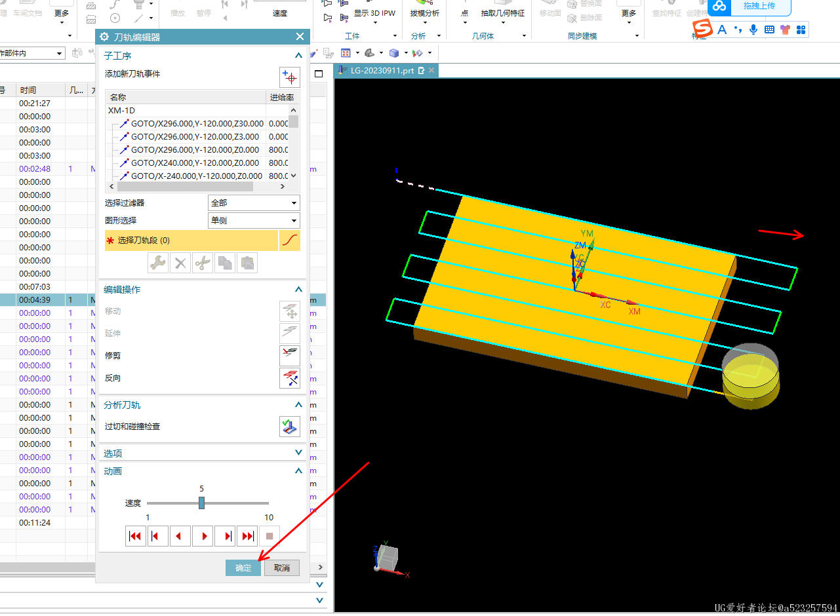Jump to animation start (rewind to beginning)
This screenshot has width=840, height=616.
136,536
